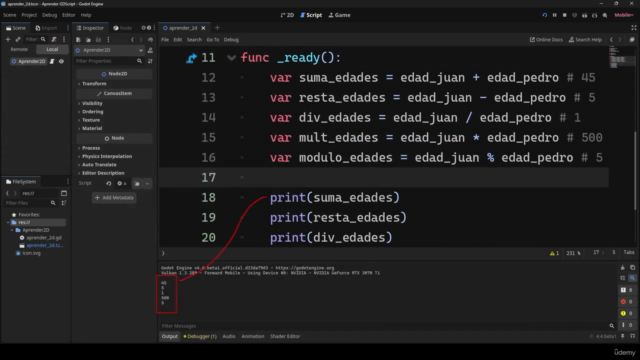Open the script editor File menu

(x=165, y=40)
